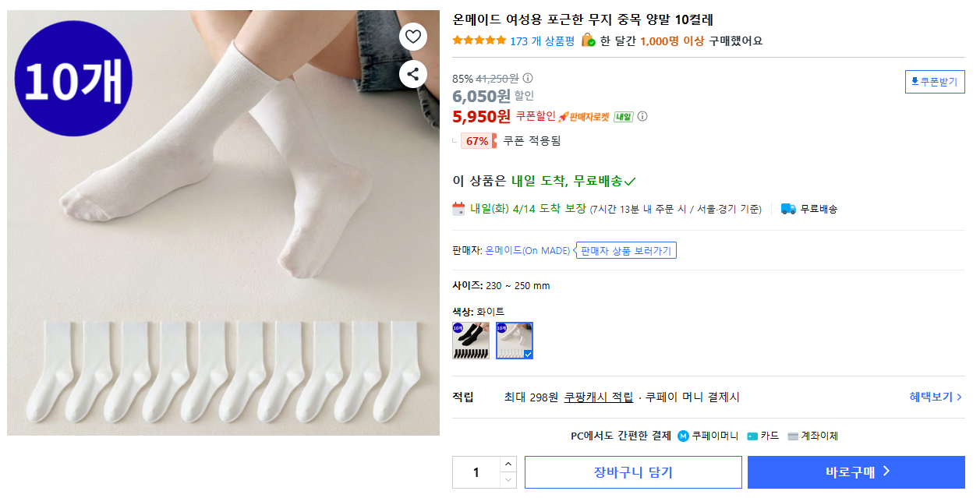Click 쿠폰받기 download coupon button
This screenshot has height=498, width=980.
(x=935, y=82)
